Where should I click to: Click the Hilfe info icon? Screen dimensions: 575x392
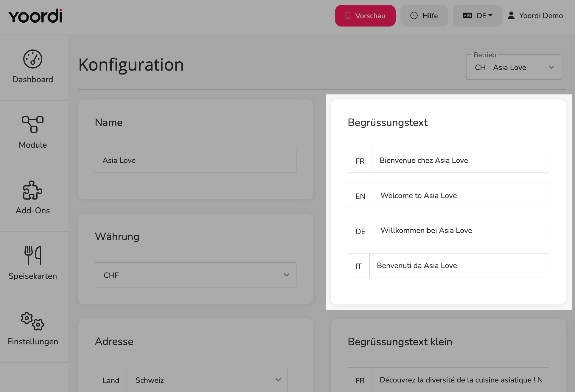tap(414, 15)
